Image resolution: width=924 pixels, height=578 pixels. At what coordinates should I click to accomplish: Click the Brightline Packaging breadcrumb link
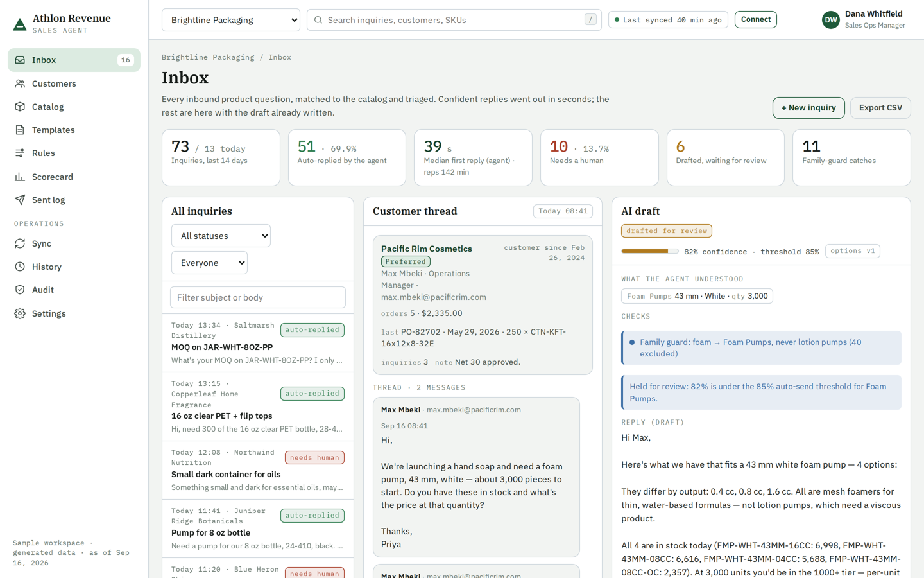click(x=208, y=57)
